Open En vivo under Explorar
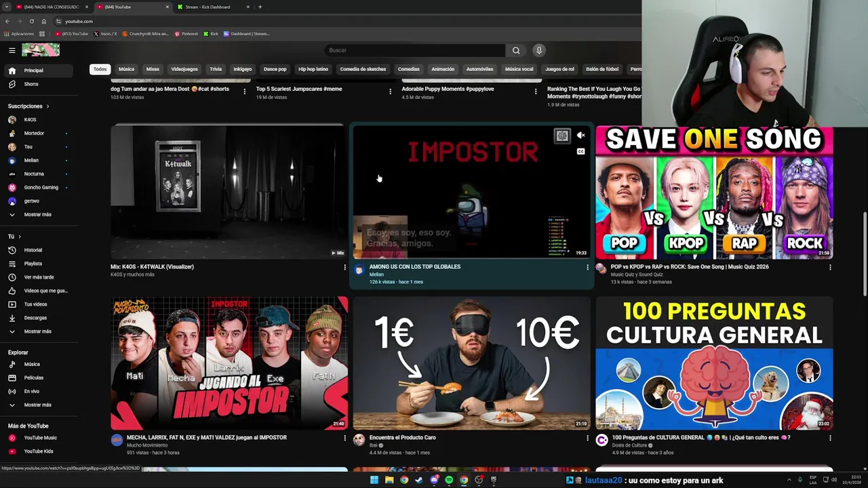Image resolution: width=868 pixels, height=488 pixels. point(39,391)
